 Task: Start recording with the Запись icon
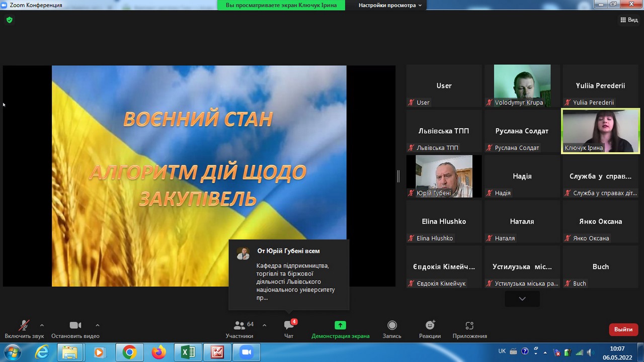[392, 325]
